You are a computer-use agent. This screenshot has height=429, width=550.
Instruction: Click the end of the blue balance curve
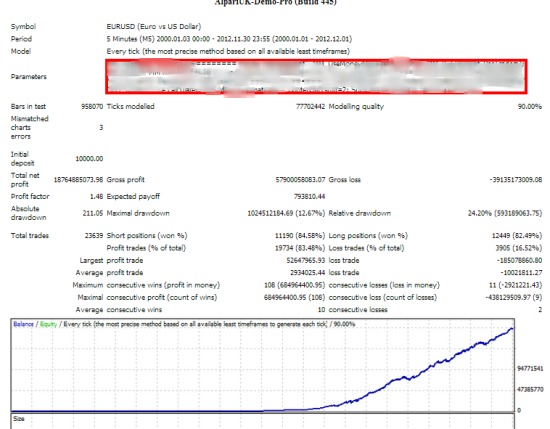[x=512, y=329]
